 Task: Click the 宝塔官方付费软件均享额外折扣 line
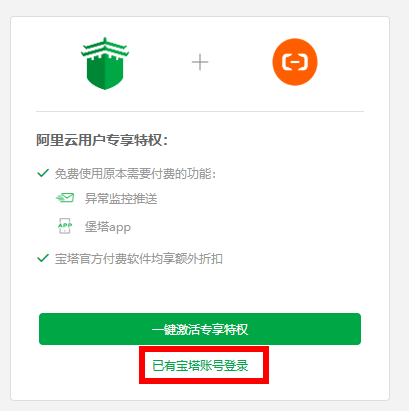point(139,259)
